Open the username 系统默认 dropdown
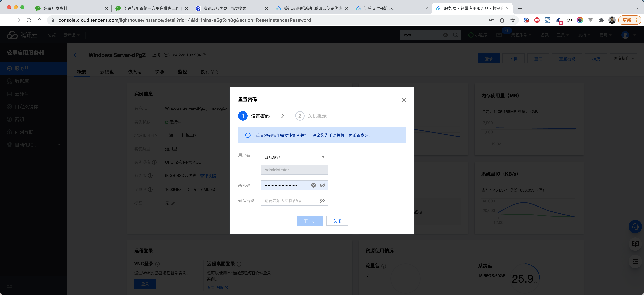This screenshot has width=644, height=295. click(294, 157)
